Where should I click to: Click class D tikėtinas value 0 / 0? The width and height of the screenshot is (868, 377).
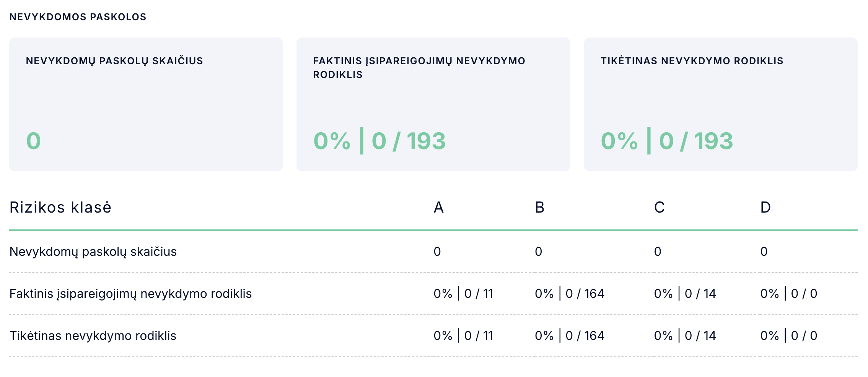coord(804,336)
